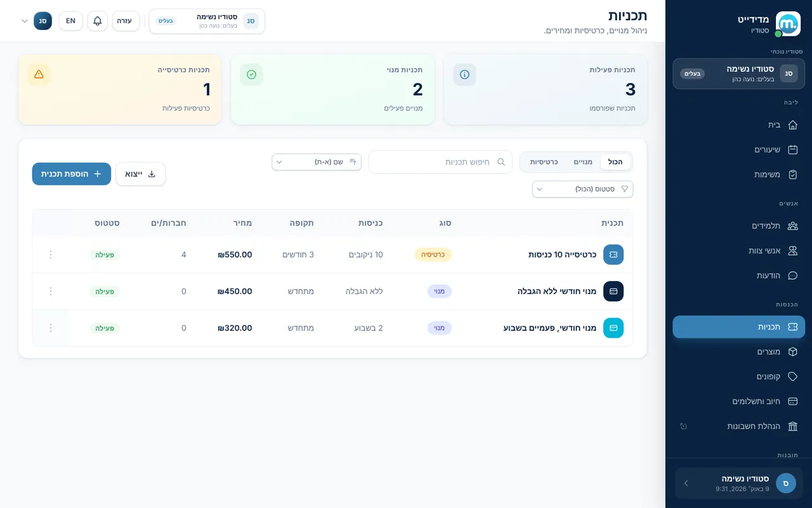The height and width of the screenshot is (508, 812).
Task: Click the כרטיסייה type badge in first row
Action: (x=433, y=255)
